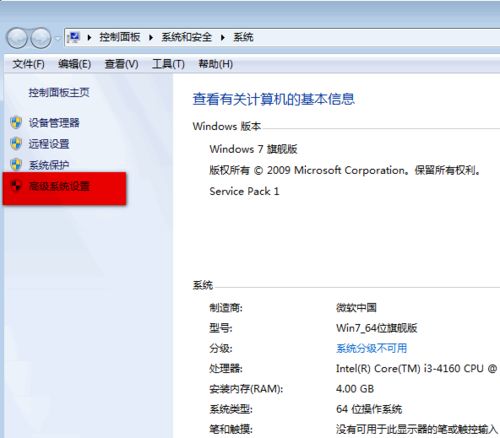Expand the arrow before 控制面板 breadcrumb
This screenshot has width=500, height=438.
[x=89, y=37]
